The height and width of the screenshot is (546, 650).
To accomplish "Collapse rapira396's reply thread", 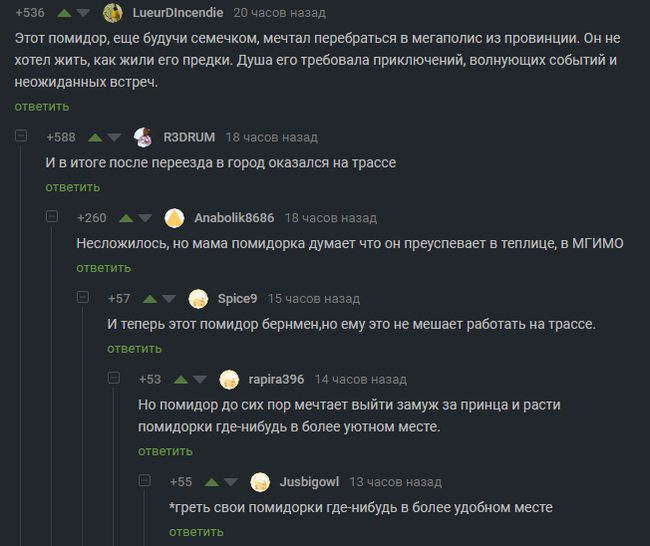I will (x=114, y=378).
